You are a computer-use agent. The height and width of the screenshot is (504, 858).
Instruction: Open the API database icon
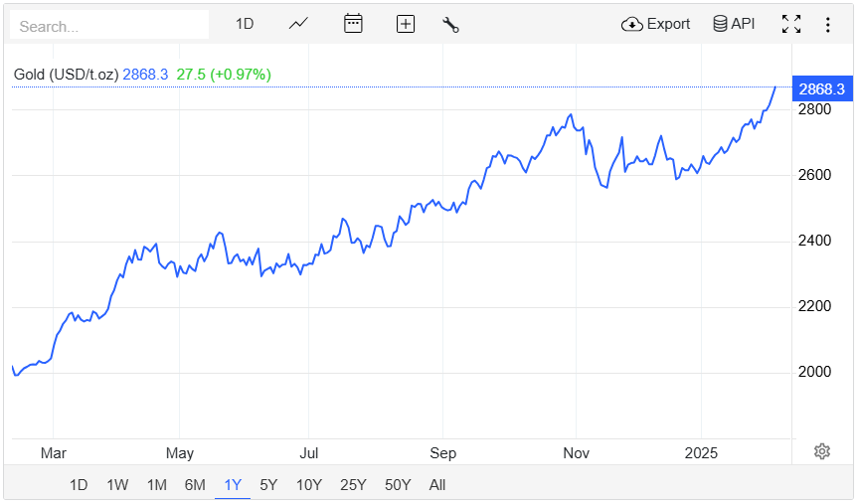(721, 24)
